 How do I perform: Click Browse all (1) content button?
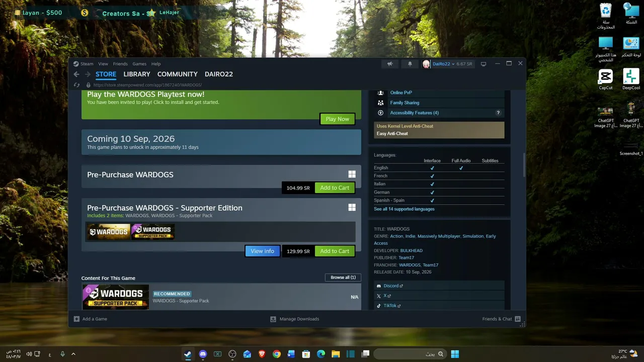click(x=343, y=278)
